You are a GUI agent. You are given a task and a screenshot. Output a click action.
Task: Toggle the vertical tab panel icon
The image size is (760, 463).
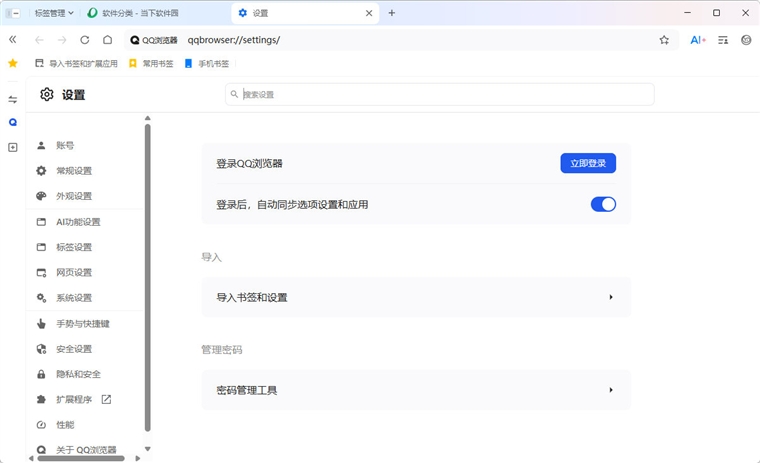pyautogui.click(x=13, y=13)
